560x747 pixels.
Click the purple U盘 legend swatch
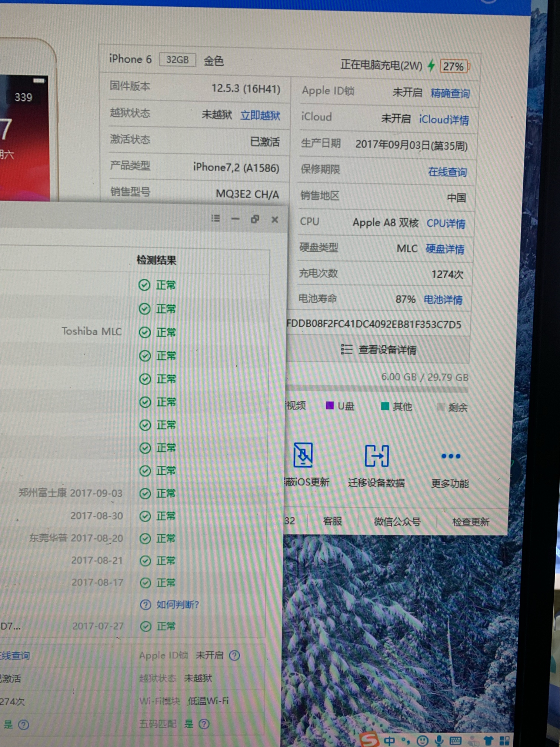click(330, 405)
